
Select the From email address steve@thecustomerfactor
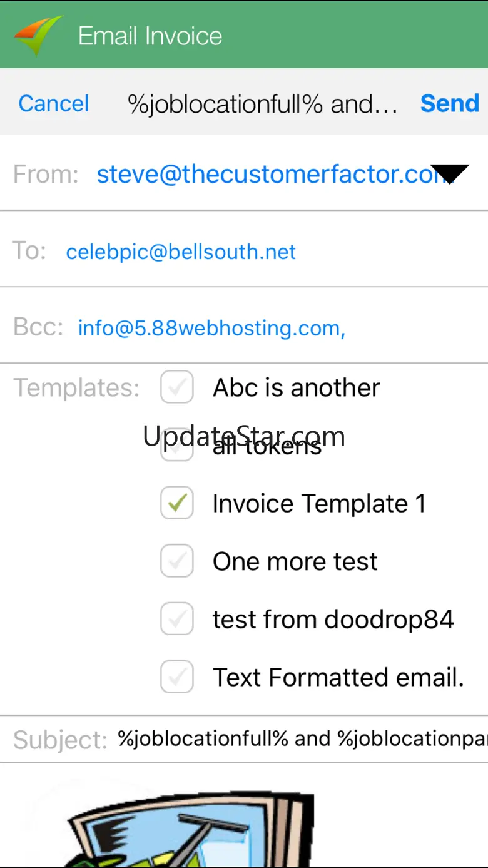(263, 174)
